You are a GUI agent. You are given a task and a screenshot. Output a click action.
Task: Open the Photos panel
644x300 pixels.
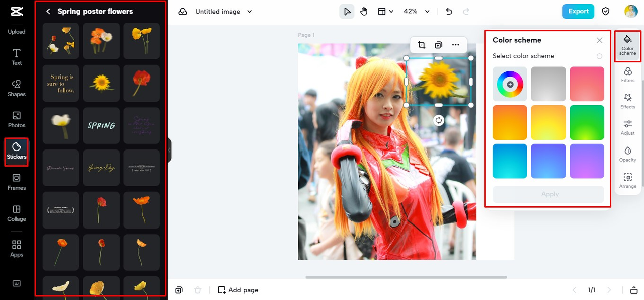coord(17,120)
